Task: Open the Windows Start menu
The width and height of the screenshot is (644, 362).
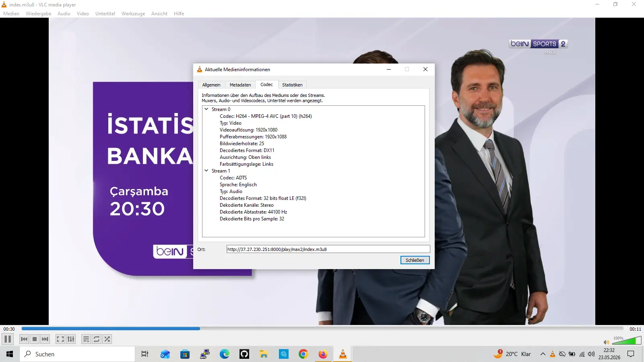Action: (x=10, y=354)
